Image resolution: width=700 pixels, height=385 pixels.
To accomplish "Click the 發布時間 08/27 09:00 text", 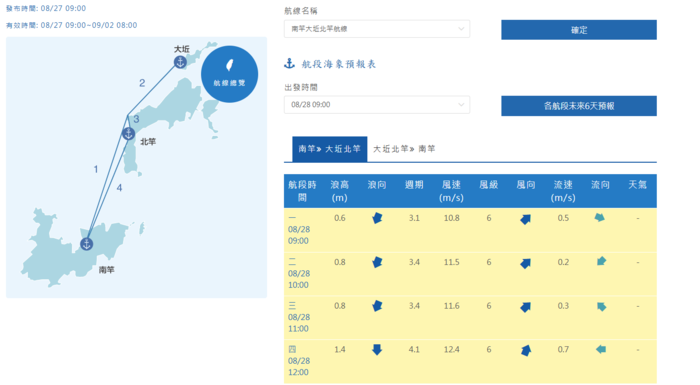I will 46,8.
